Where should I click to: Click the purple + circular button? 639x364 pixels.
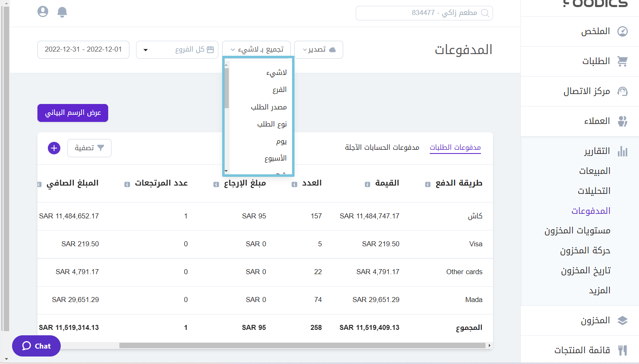pos(54,148)
